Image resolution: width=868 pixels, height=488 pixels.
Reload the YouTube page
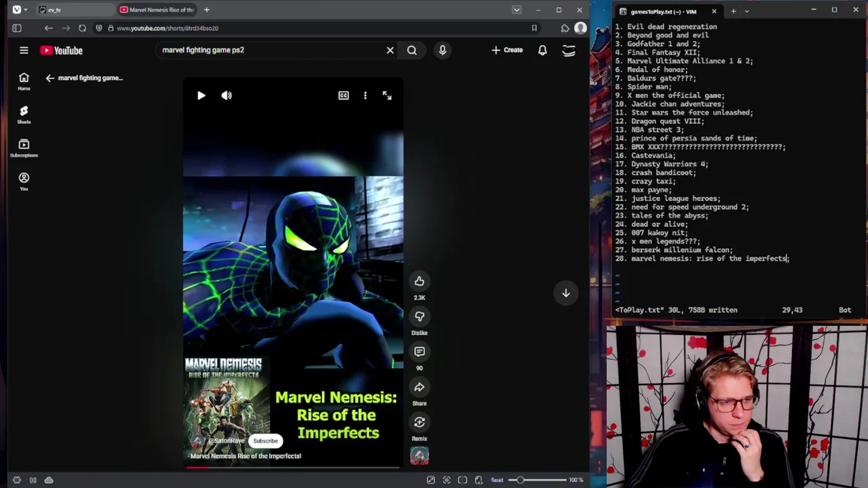click(82, 28)
